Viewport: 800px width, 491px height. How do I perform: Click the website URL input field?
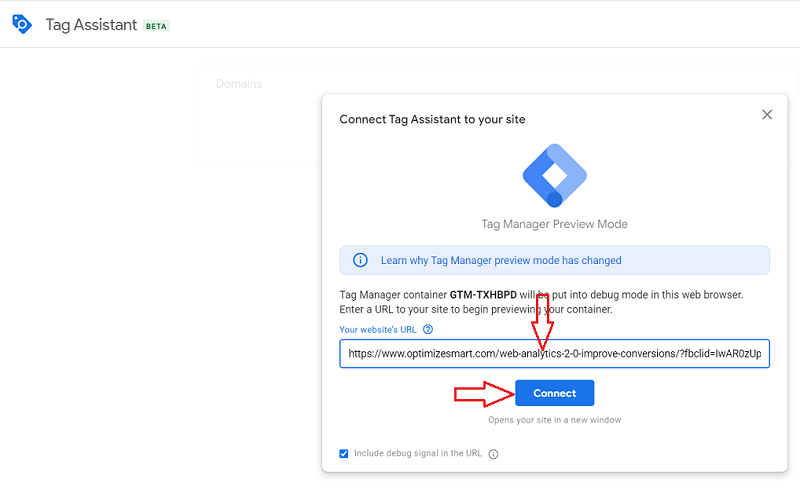coord(555,354)
